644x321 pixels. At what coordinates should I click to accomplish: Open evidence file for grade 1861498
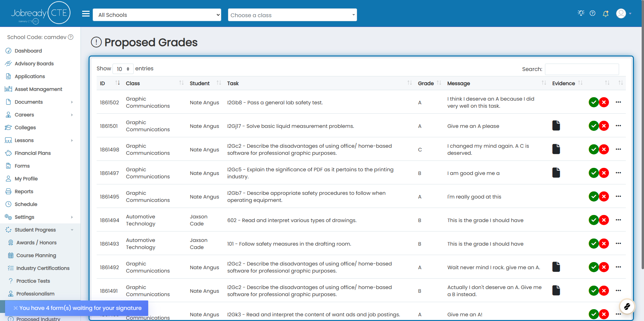coord(556,149)
